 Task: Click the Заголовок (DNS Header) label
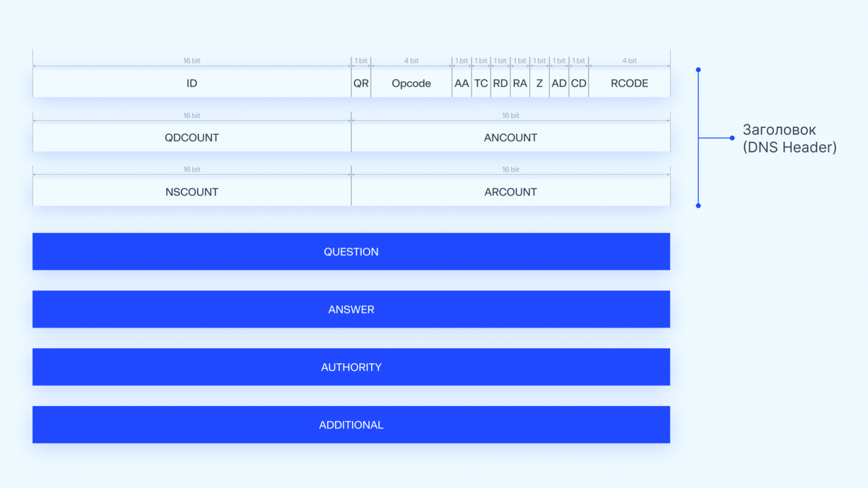[790, 138]
